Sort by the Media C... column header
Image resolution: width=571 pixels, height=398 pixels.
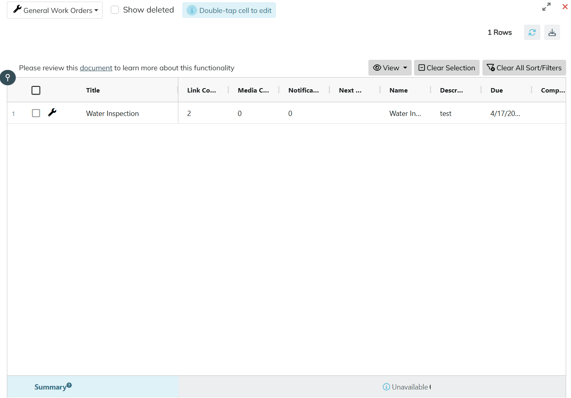253,90
